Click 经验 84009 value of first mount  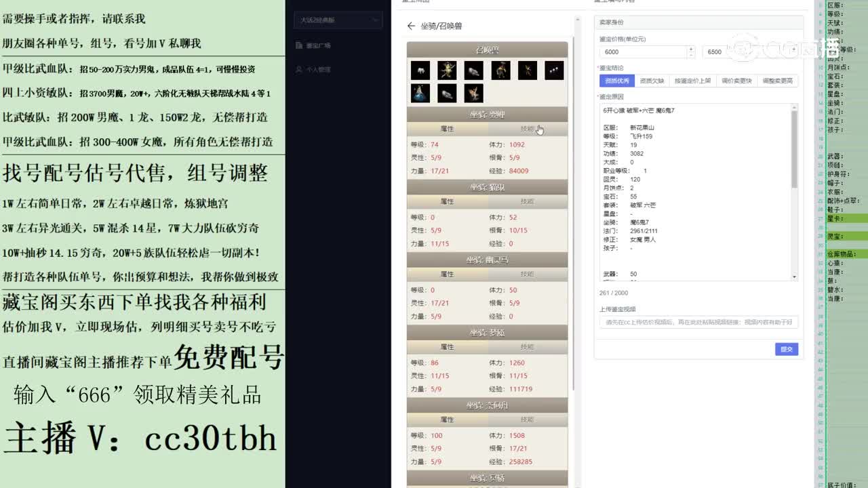coord(519,171)
